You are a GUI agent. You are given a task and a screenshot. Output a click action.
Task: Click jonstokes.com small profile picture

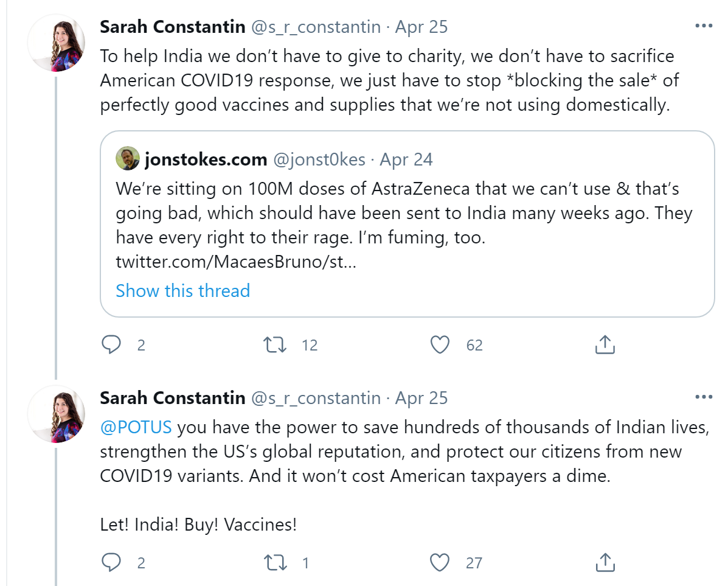click(x=128, y=159)
